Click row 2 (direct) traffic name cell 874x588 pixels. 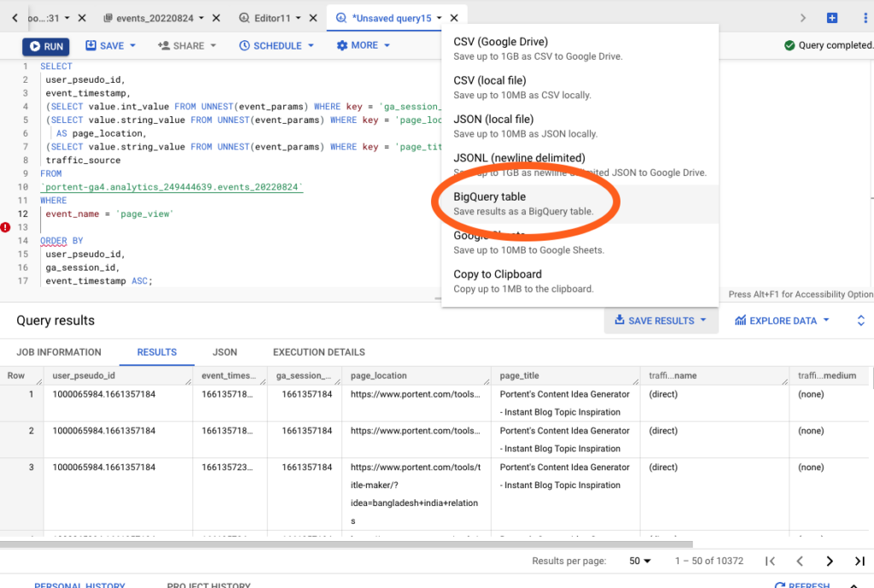click(x=663, y=431)
